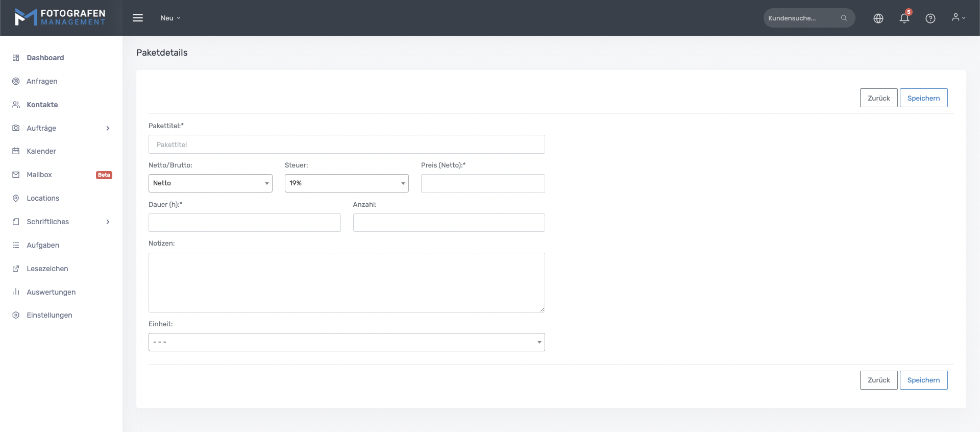This screenshot has height=432, width=980.
Task: Click the search magnifier in Kundensuche
Action: coord(844,18)
